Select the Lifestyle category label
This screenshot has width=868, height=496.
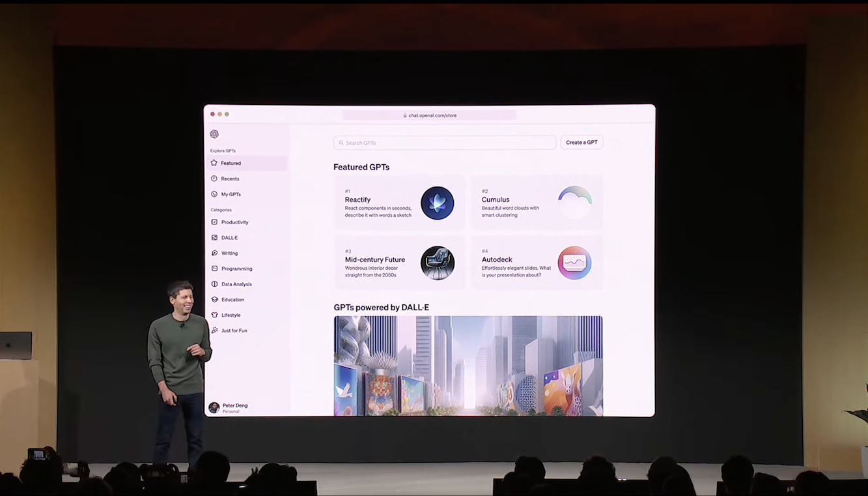[x=231, y=315]
